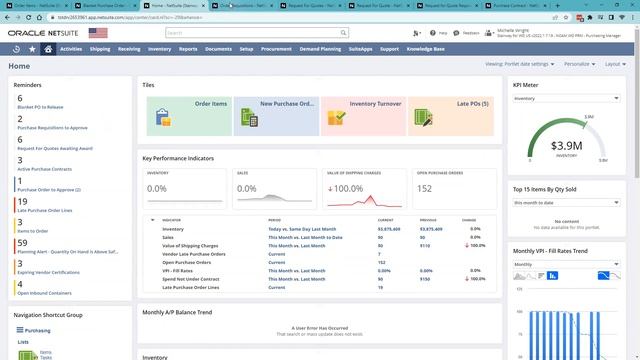The height and width of the screenshot is (360, 640).
Task: Open the Shipping menu
Action: click(100, 49)
